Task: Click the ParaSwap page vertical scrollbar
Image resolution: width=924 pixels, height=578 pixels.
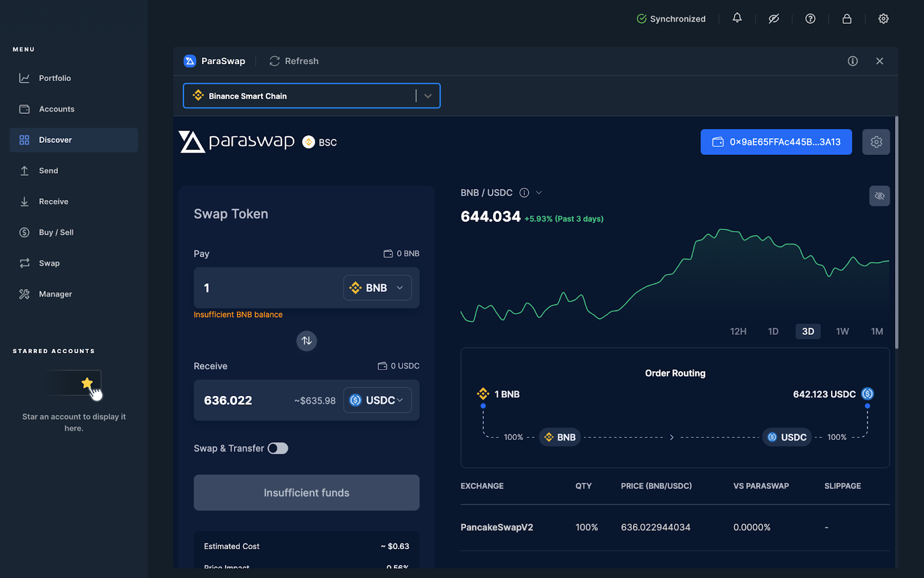Action: [896, 232]
